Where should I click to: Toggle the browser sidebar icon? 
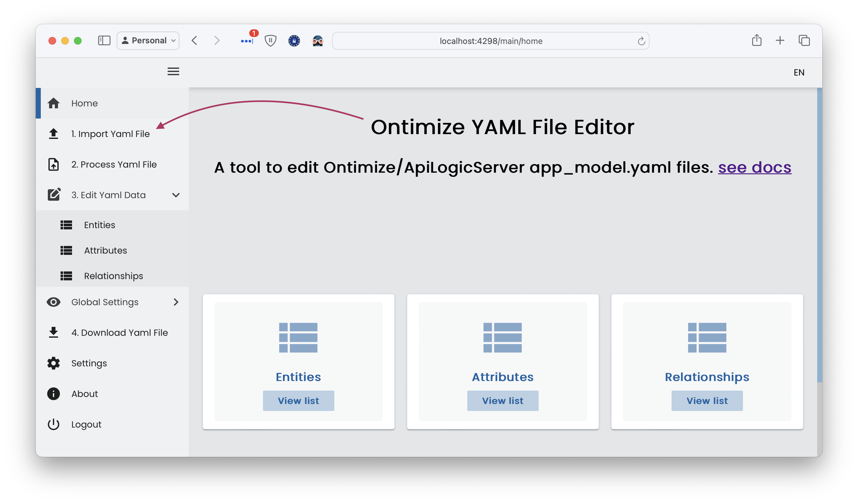[104, 41]
